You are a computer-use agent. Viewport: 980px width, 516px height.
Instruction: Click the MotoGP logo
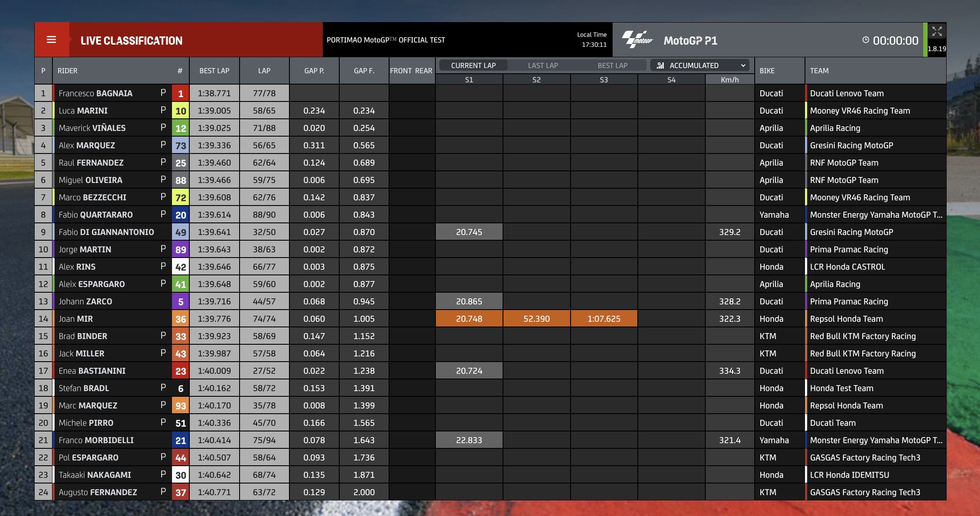(x=637, y=39)
